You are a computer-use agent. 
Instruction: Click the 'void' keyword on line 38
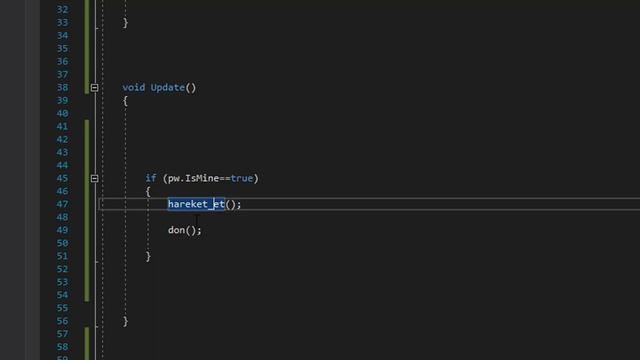click(133, 88)
